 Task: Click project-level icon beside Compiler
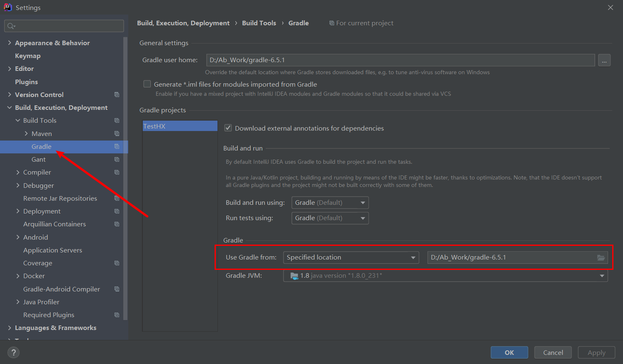coord(117,172)
